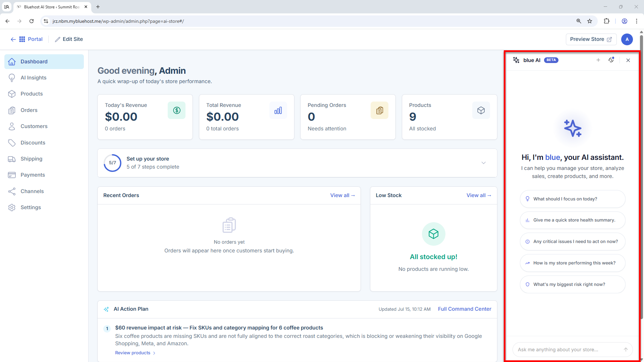Click the browser back button

pos(7,21)
